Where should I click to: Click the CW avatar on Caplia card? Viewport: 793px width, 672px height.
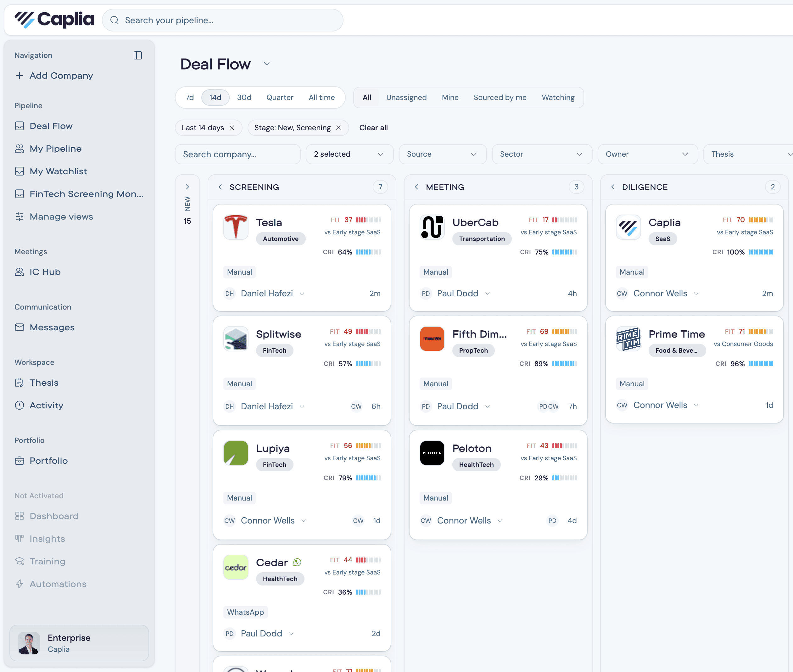(622, 294)
